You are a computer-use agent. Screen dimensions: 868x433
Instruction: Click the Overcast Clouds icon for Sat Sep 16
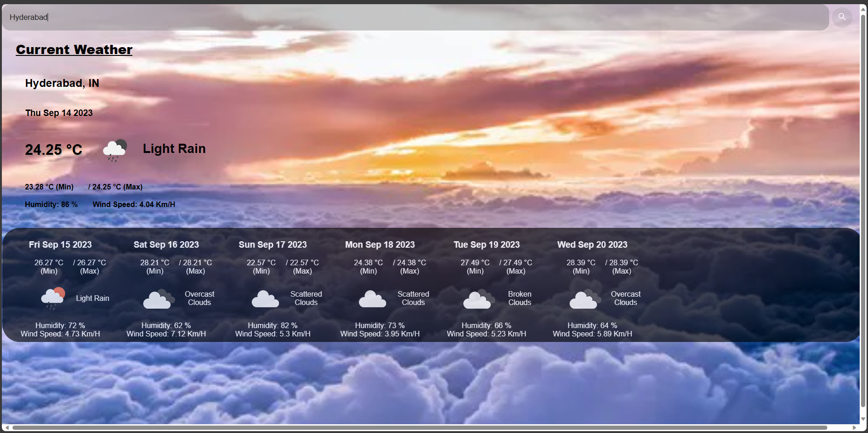(x=158, y=299)
